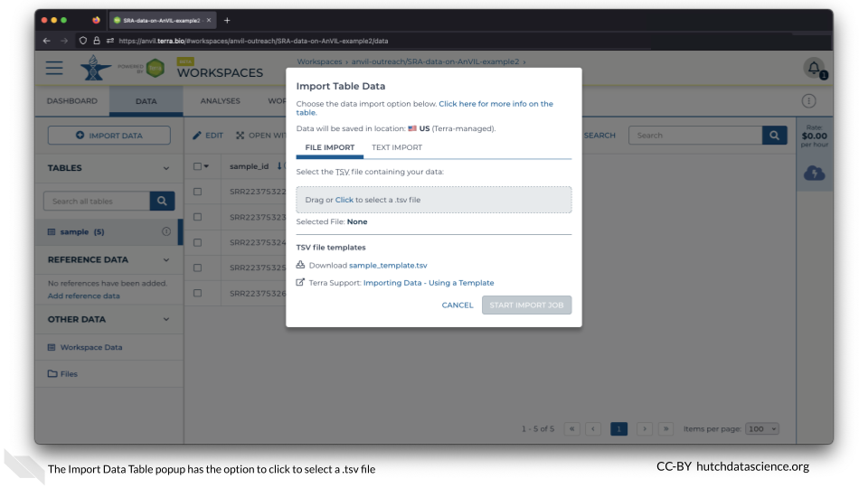Click the IMPORT DATA button
Viewport: 868px width, 488px height.
(109, 135)
